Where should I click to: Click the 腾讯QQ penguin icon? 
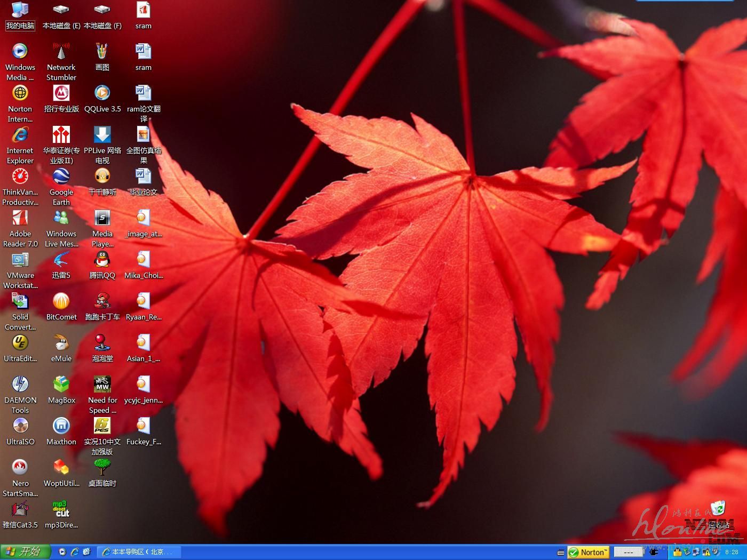pyautogui.click(x=102, y=260)
